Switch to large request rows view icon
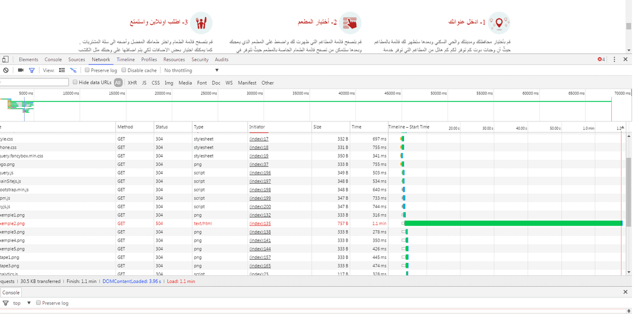This screenshot has width=644, height=314. pyautogui.click(x=62, y=70)
